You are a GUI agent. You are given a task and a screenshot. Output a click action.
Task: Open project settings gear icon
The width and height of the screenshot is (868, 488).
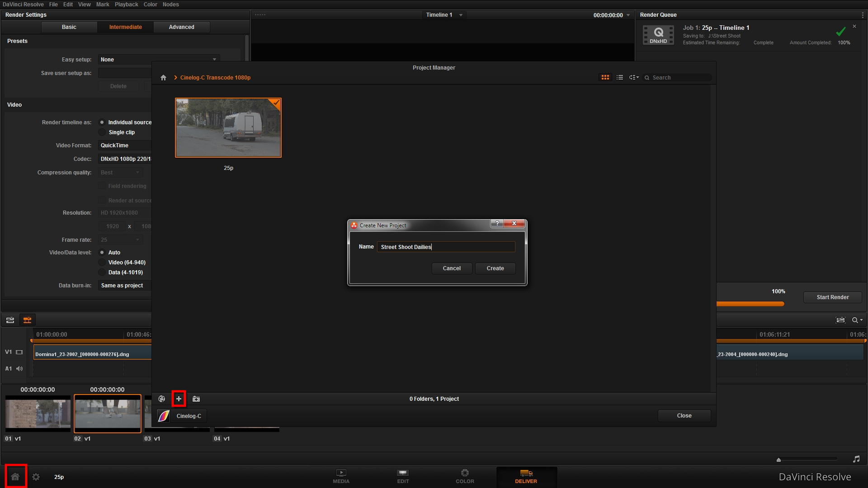coord(36,477)
